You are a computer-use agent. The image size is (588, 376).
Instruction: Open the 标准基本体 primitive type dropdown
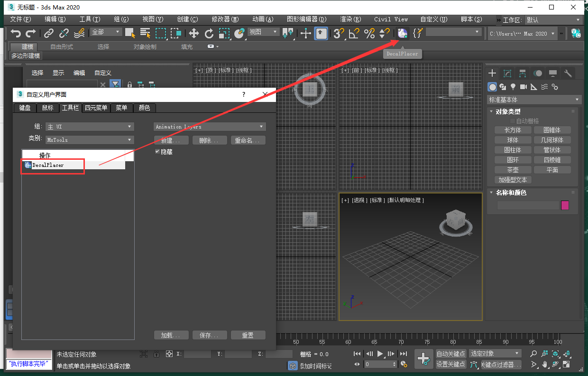click(x=534, y=100)
